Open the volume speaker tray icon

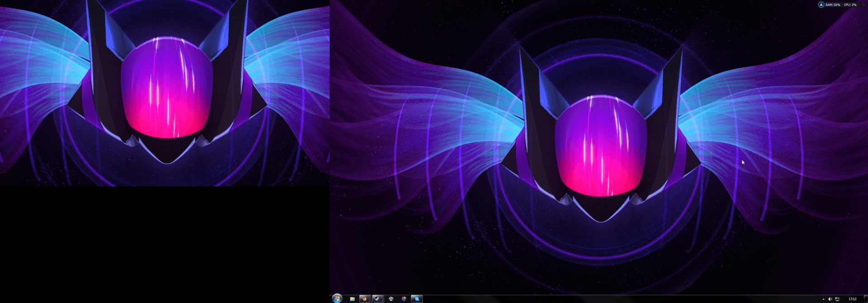pyautogui.click(x=830, y=299)
